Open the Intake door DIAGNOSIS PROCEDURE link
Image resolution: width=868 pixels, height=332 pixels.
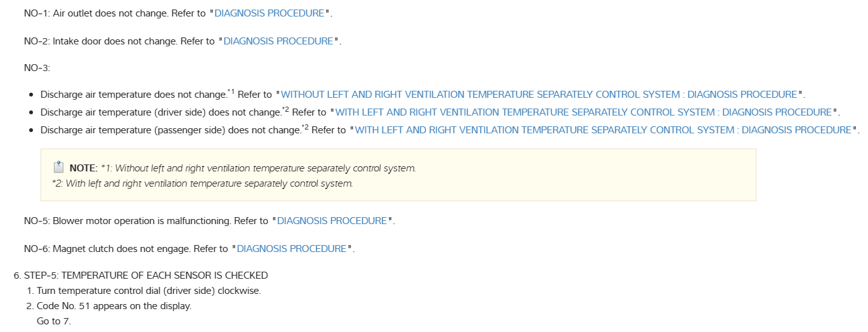coord(278,41)
